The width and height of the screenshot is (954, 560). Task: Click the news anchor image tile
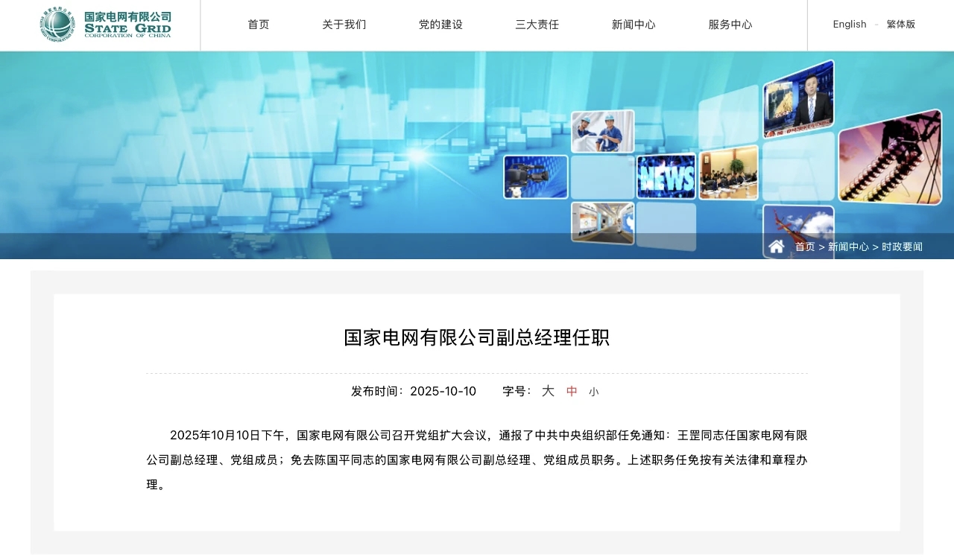pos(798,99)
